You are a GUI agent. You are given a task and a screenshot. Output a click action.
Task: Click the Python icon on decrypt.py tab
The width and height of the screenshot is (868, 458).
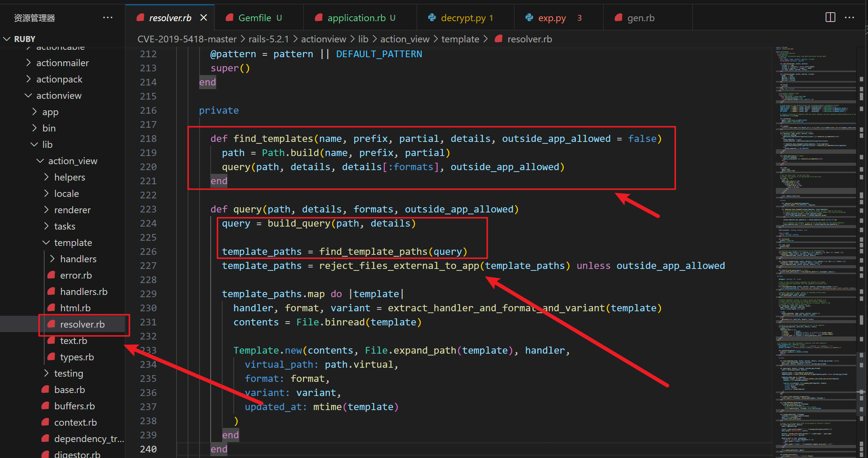[432, 17]
